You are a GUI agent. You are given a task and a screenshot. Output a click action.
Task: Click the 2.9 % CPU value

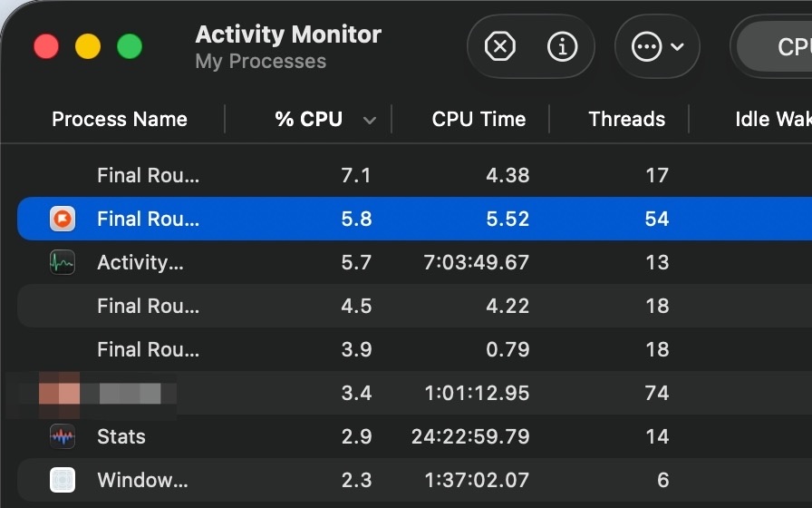point(356,436)
